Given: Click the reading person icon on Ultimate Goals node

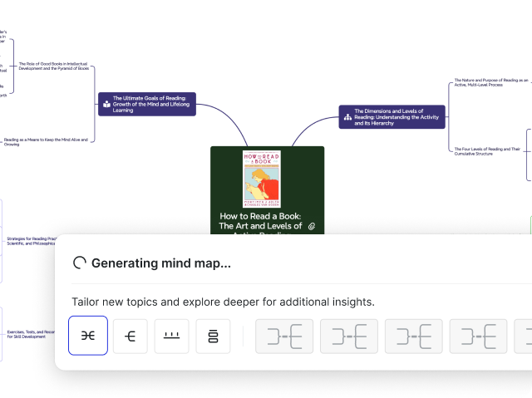Looking at the screenshot, I should [x=106, y=104].
